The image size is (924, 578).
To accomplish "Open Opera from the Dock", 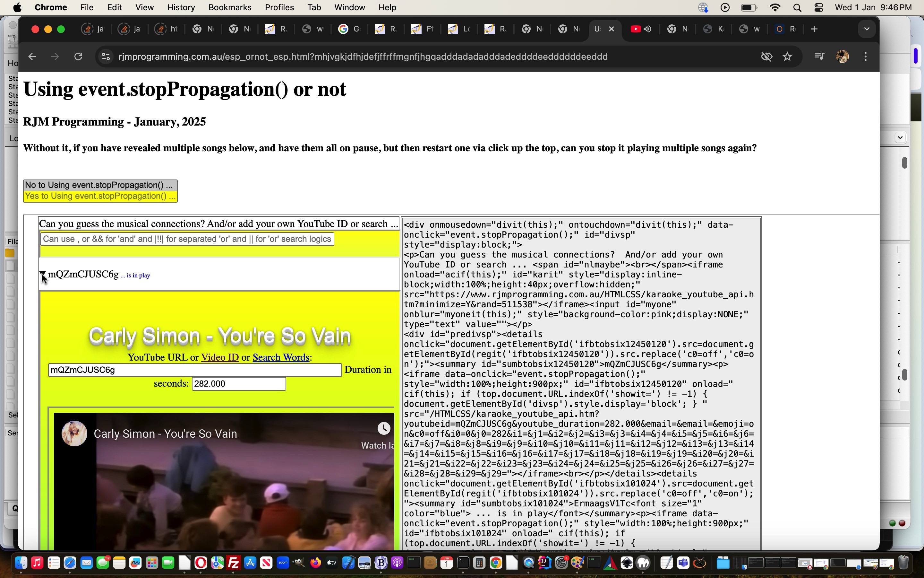I will pos(201,563).
